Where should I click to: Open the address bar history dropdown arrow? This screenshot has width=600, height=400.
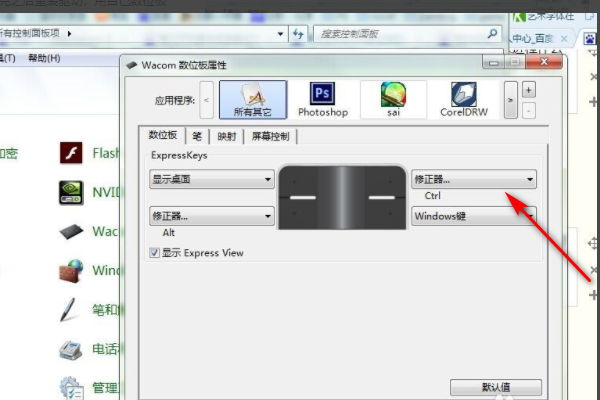280,34
